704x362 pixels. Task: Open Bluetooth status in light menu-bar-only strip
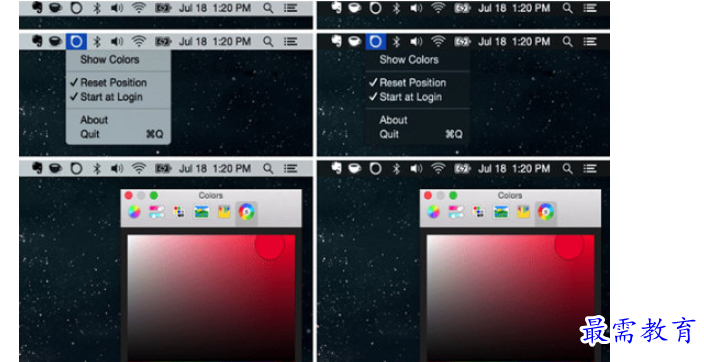click(97, 8)
